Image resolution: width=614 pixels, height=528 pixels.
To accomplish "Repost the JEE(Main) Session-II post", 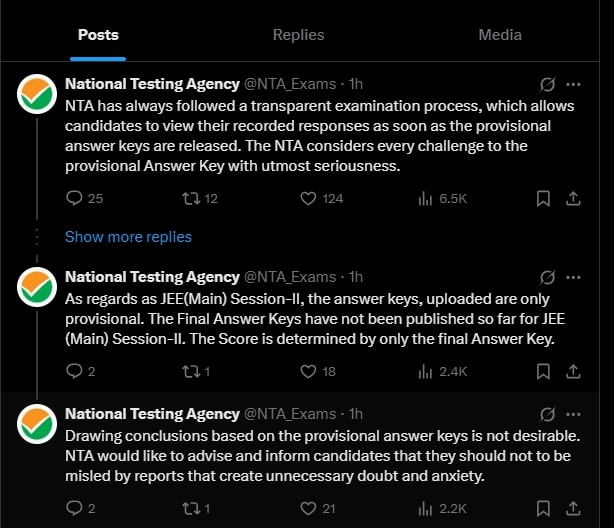I will 188,371.
